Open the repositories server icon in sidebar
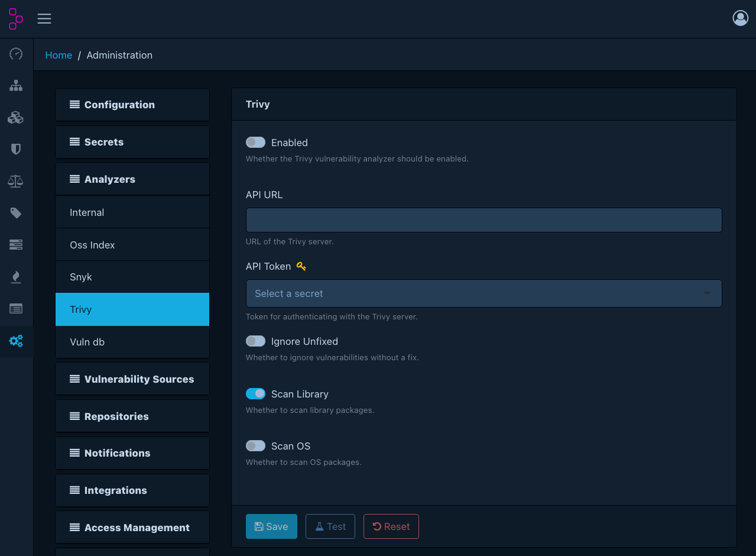Viewport: 756px width, 556px height. pos(16,244)
